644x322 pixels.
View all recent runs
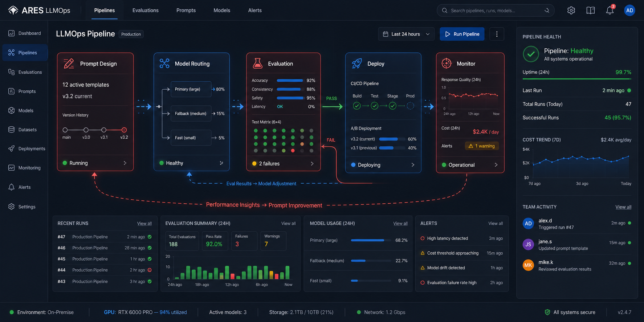coord(144,224)
